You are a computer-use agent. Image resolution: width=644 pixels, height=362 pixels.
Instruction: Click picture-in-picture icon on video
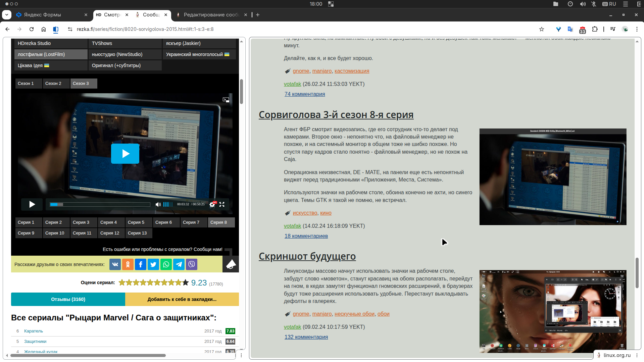coord(226,100)
